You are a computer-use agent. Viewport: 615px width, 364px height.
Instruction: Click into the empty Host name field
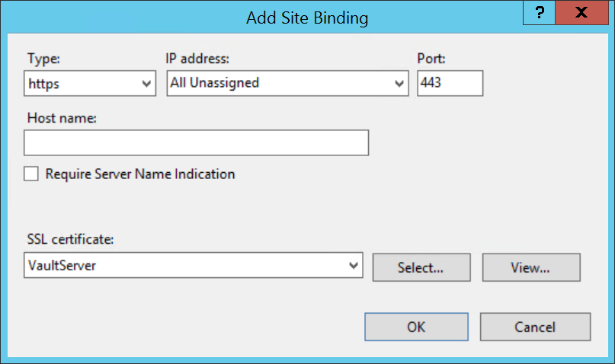coord(196,142)
